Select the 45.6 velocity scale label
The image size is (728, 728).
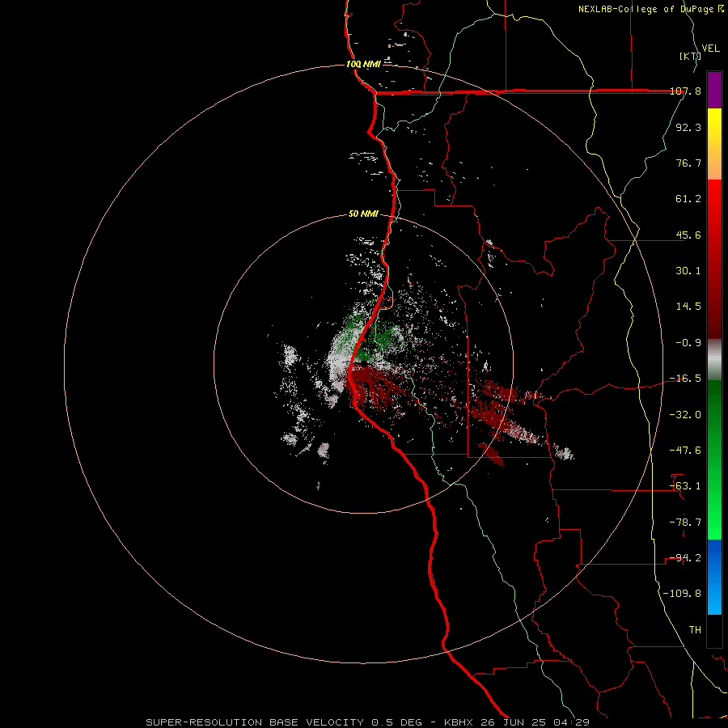(688, 235)
